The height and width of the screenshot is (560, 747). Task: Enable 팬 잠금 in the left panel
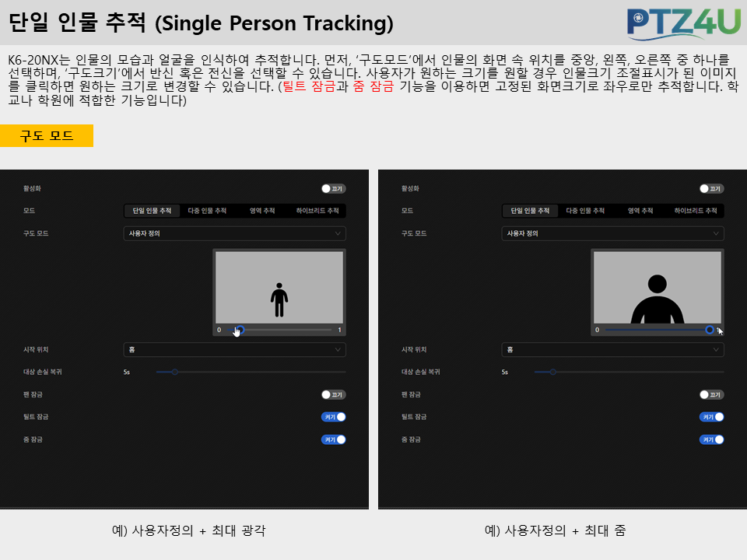point(333,395)
